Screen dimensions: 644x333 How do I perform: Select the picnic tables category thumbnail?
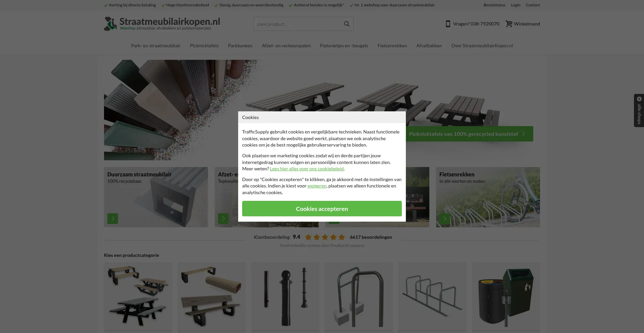tap(138, 296)
